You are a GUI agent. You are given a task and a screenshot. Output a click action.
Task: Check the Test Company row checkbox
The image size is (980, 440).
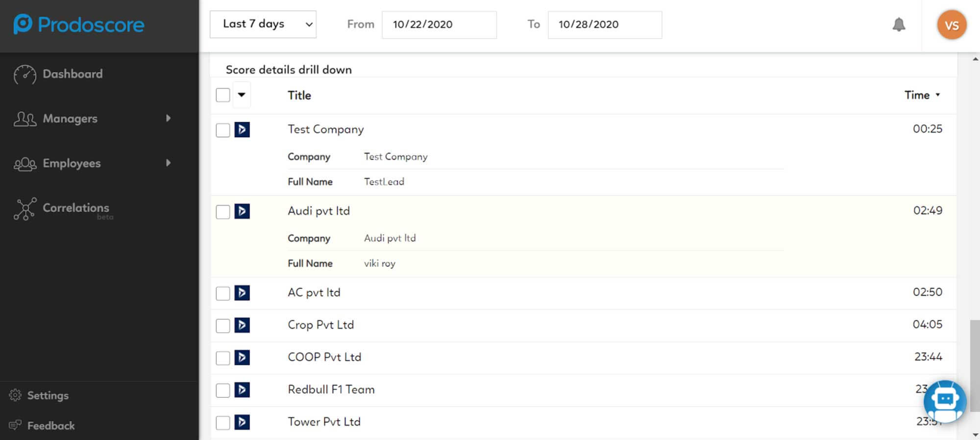(223, 130)
